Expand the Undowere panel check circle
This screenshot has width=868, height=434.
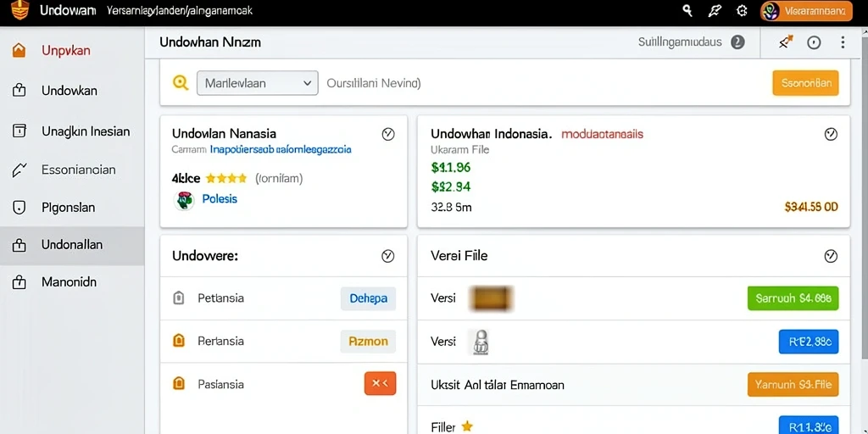point(388,256)
